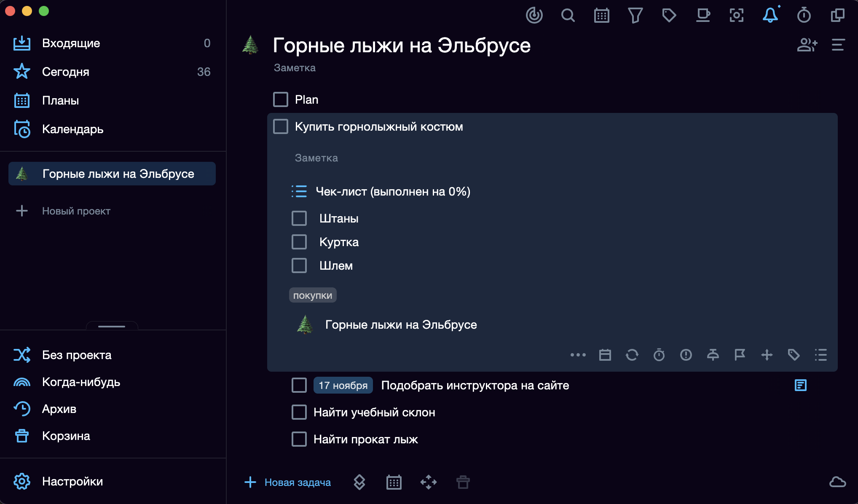Screen dimensions: 858x504
Task: Set date via task toolbar calendar icon
Action: tap(605, 355)
